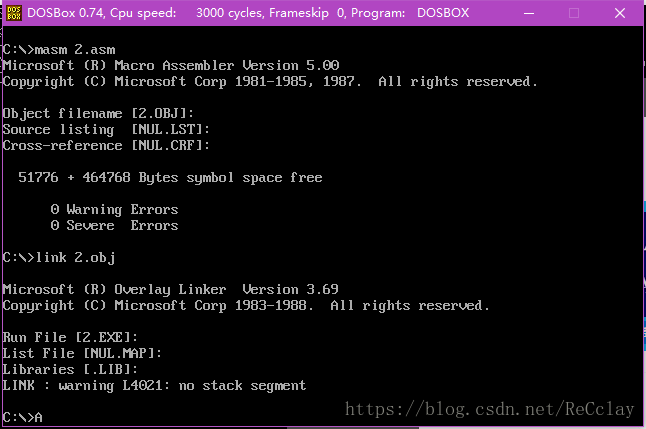The image size is (646, 429).
Task: Click the 'Run File [2.EXE]:' line
Action: (70, 338)
